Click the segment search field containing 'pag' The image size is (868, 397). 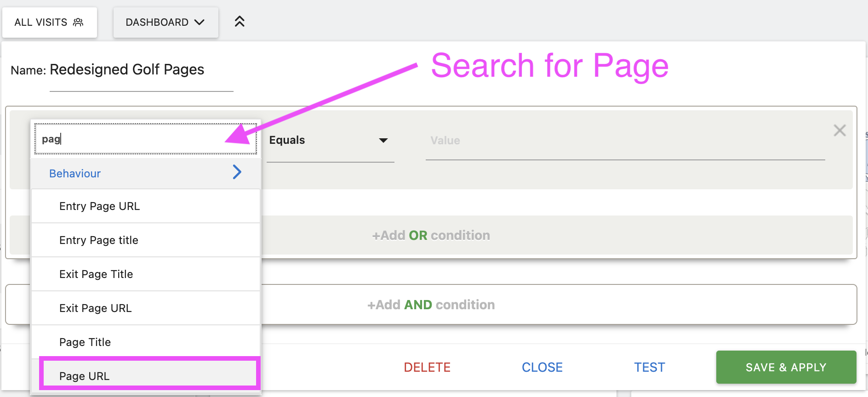pyautogui.click(x=146, y=139)
